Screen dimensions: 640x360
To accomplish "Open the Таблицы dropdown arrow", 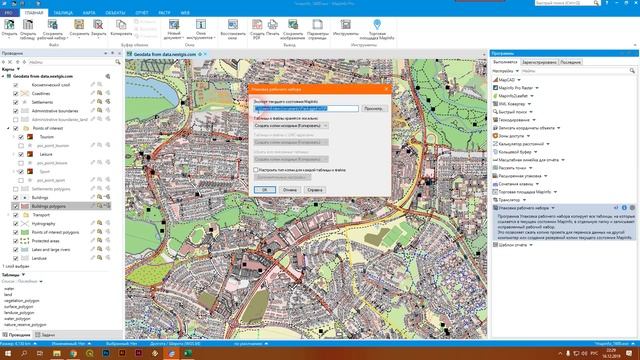I will pyautogui.click(x=23, y=275).
